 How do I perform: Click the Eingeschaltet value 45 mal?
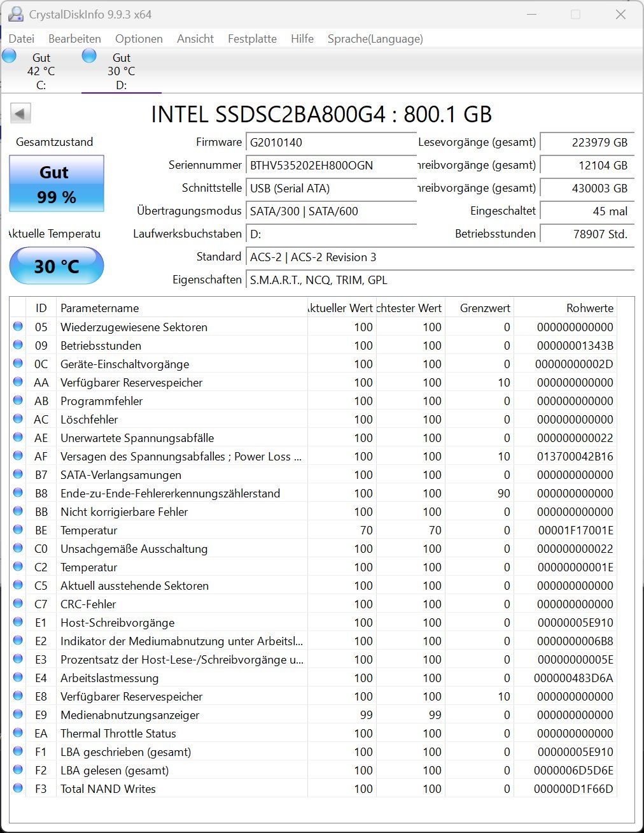point(587,211)
